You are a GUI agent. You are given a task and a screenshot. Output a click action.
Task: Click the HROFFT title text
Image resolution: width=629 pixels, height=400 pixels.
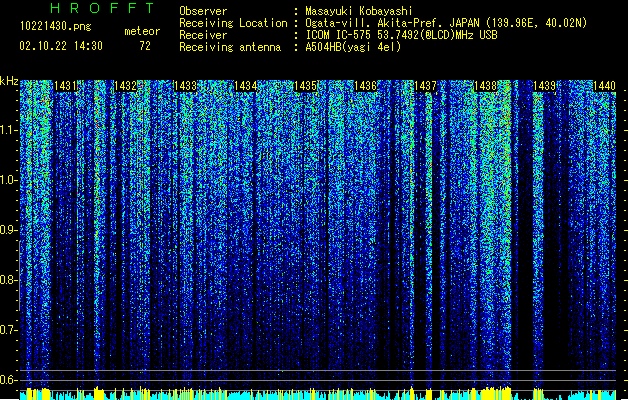(102, 8)
